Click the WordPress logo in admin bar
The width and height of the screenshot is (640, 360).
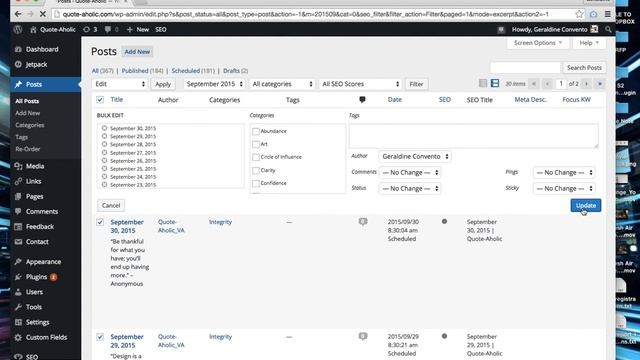(x=18, y=29)
